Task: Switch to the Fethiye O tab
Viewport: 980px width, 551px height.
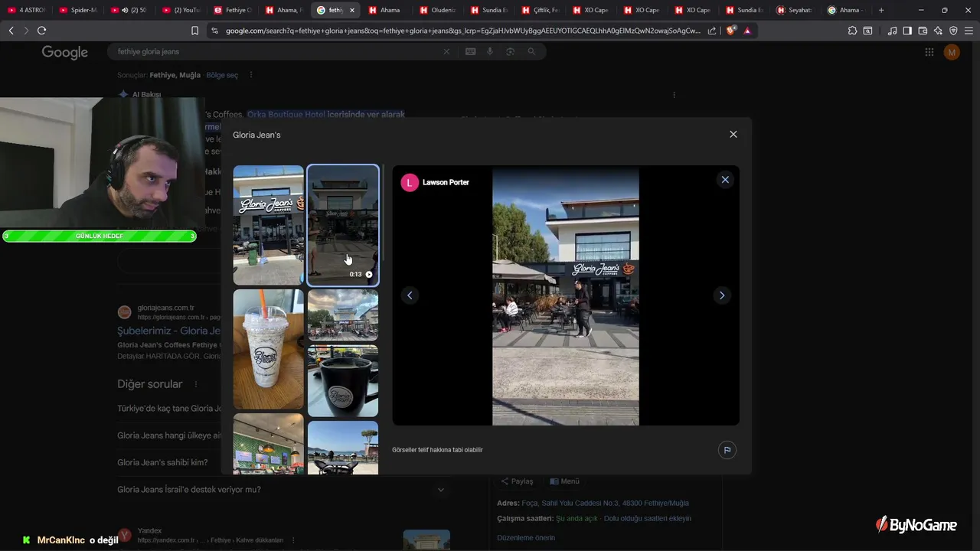Action: pos(233,10)
